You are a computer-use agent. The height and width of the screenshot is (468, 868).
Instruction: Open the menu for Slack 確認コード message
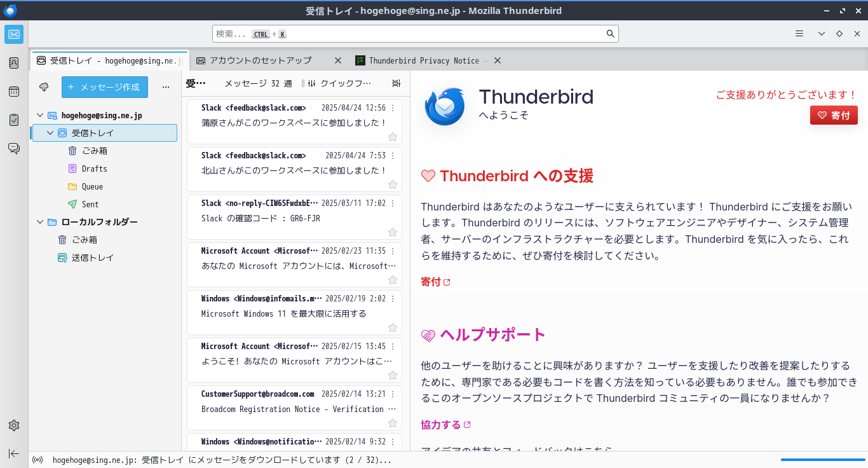pos(393,203)
